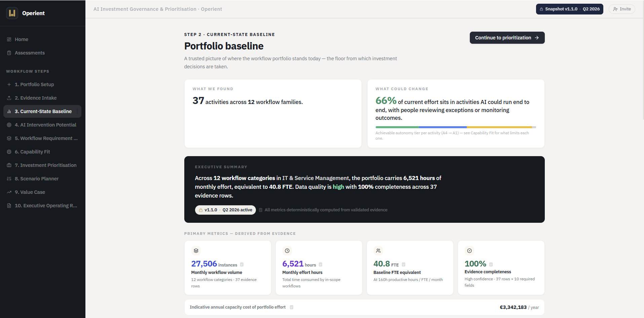The height and width of the screenshot is (318, 644).
Task: Click the achievable autonomy tier progress bar
Action: 456,127
